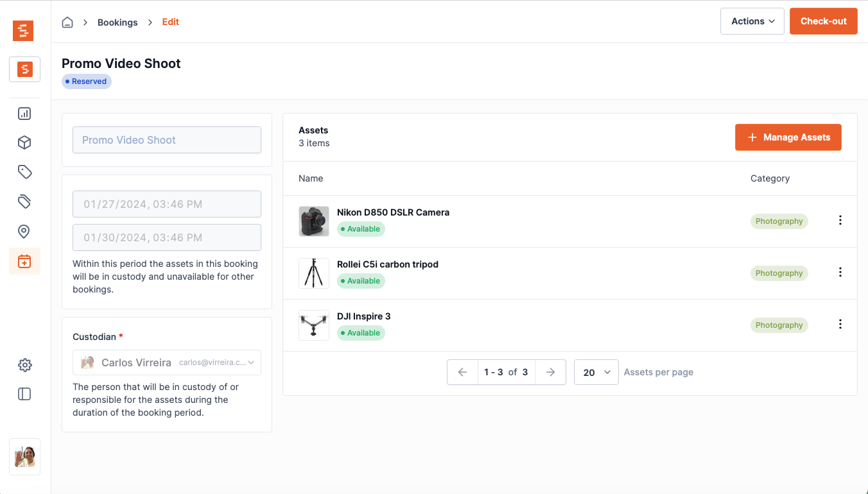
Task: Click the home icon in breadcrumb
Action: (67, 22)
